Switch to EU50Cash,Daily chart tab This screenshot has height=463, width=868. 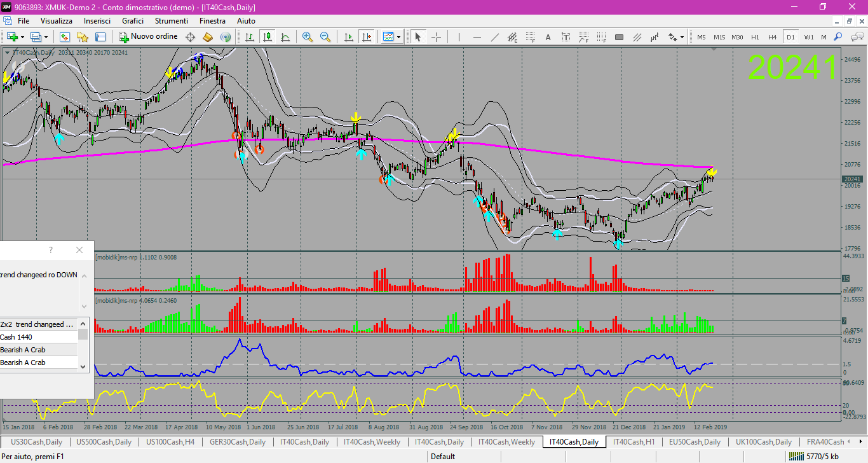coord(695,442)
